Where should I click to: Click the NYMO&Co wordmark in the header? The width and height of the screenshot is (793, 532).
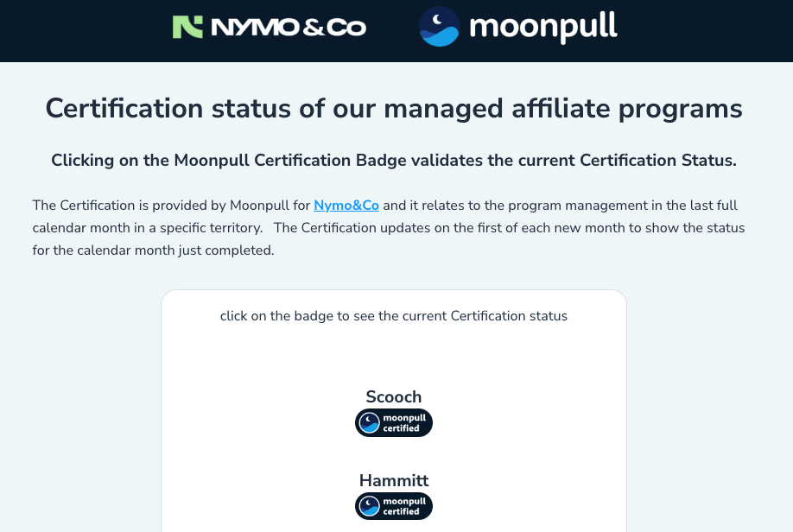289,28
